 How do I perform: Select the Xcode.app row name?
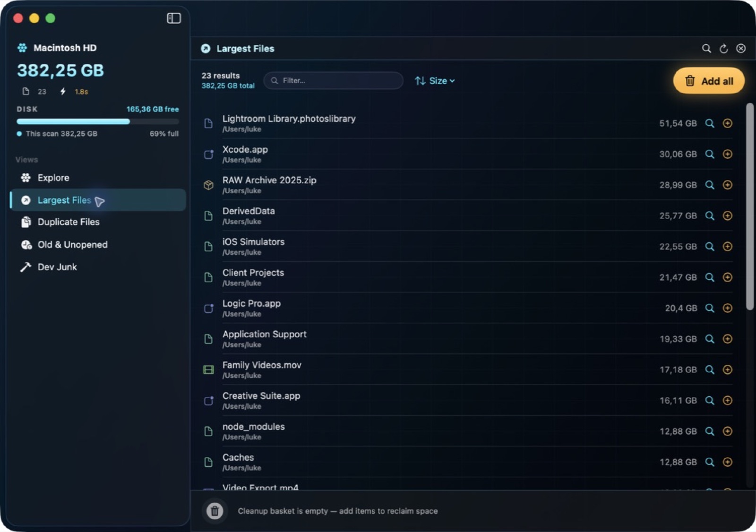click(x=245, y=149)
